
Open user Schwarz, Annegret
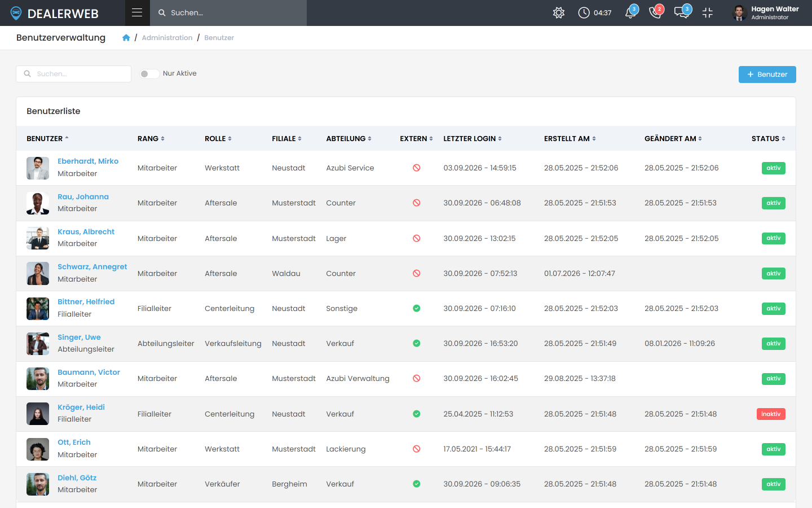[92, 267]
